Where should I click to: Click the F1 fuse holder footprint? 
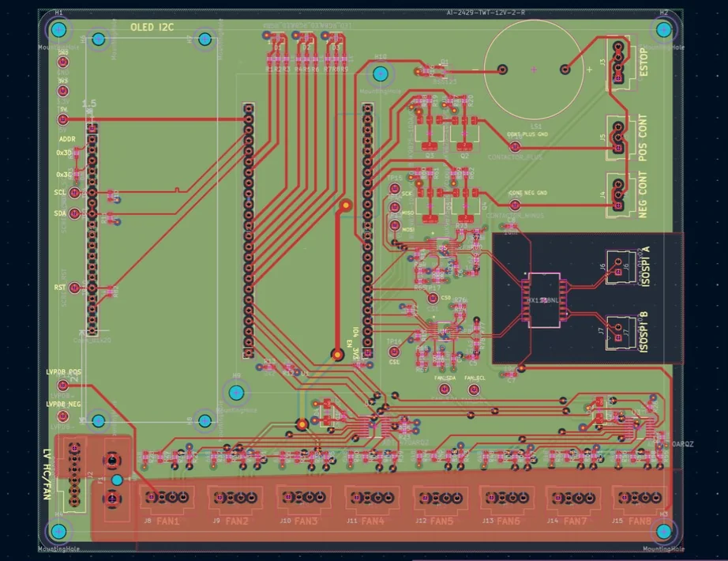tap(112, 480)
